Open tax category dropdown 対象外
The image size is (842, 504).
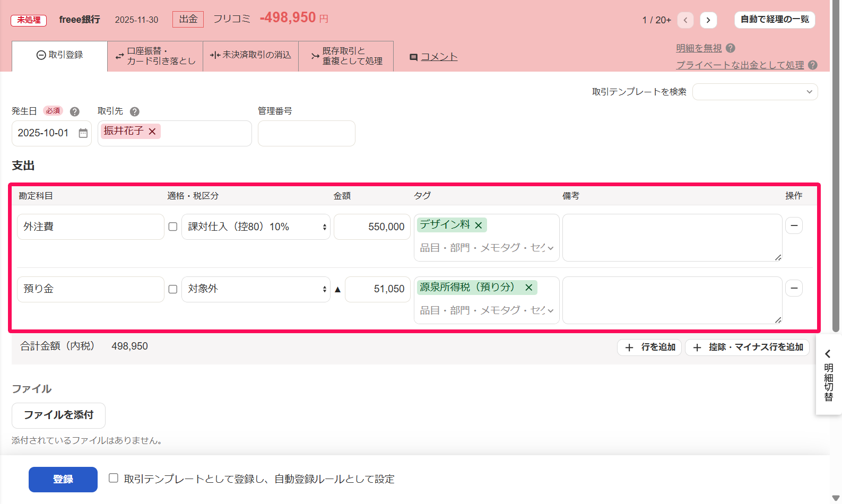256,289
